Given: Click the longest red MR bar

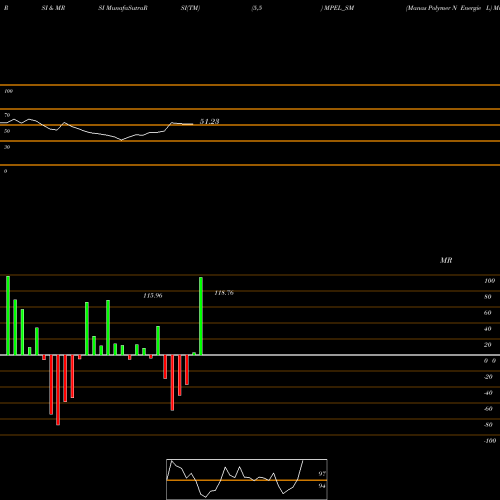Looking at the screenshot, I should point(58,390).
